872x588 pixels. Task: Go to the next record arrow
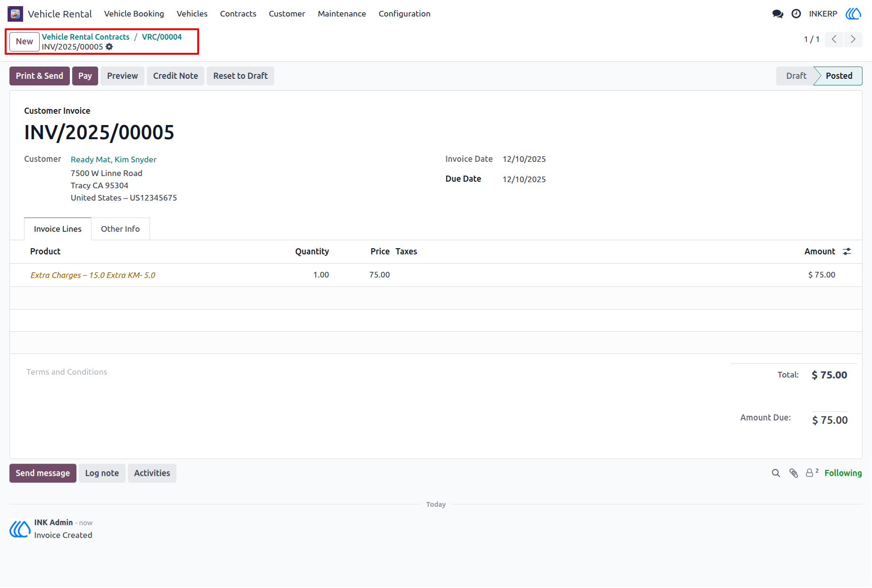pos(853,39)
